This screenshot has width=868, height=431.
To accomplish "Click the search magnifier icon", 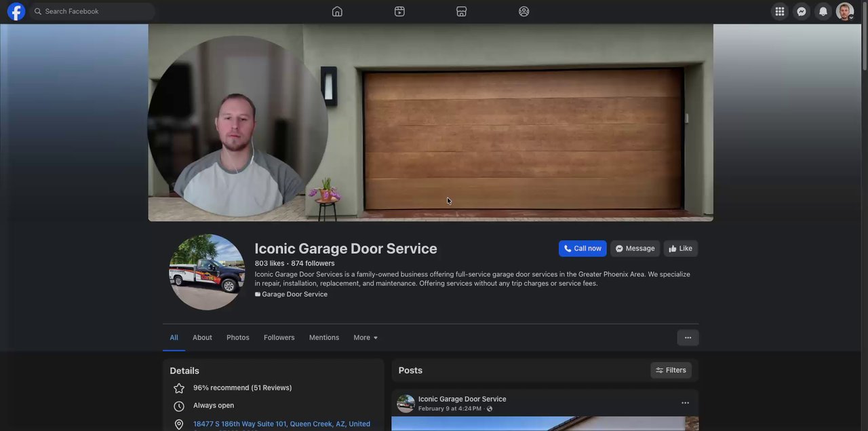I will pyautogui.click(x=38, y=12).
